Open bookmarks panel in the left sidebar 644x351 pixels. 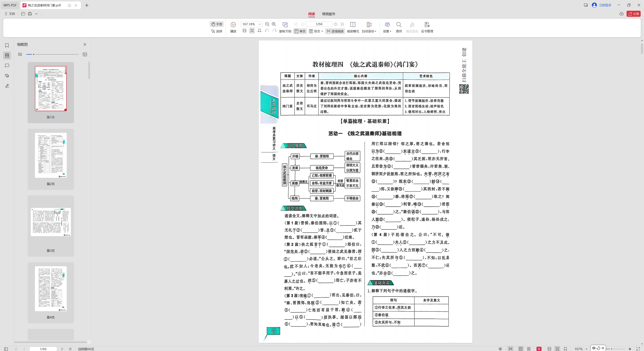click(x=7, y=45)
